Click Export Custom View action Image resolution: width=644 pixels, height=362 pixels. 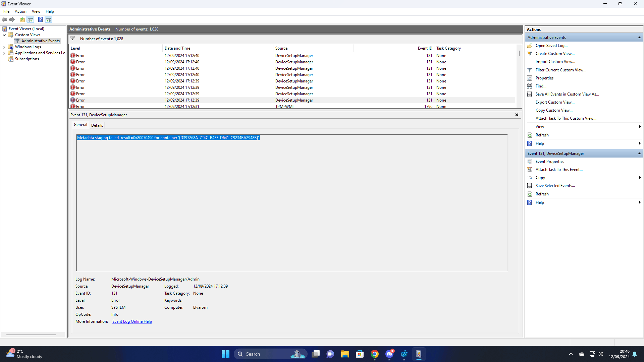click(x=555, y=102)
